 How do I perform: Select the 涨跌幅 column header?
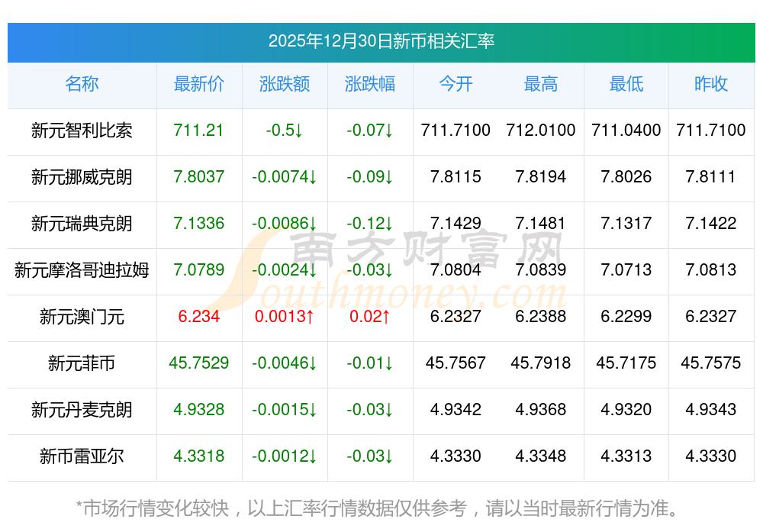point(370,84)
